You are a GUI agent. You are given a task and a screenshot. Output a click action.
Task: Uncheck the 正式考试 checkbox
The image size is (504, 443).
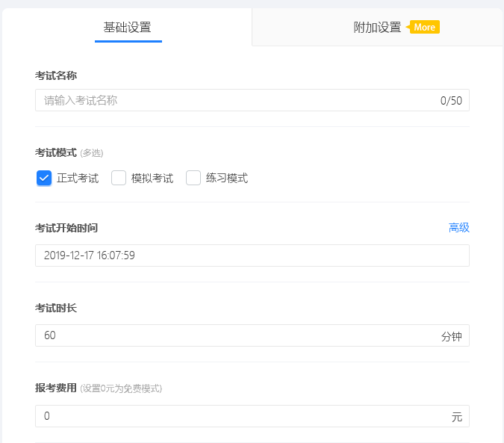click(x=44, y=178)
